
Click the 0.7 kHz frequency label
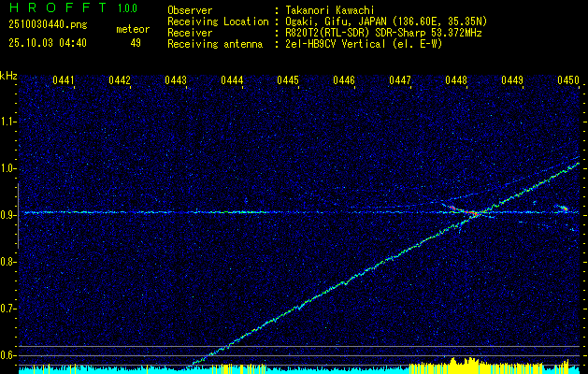point(8,309)
